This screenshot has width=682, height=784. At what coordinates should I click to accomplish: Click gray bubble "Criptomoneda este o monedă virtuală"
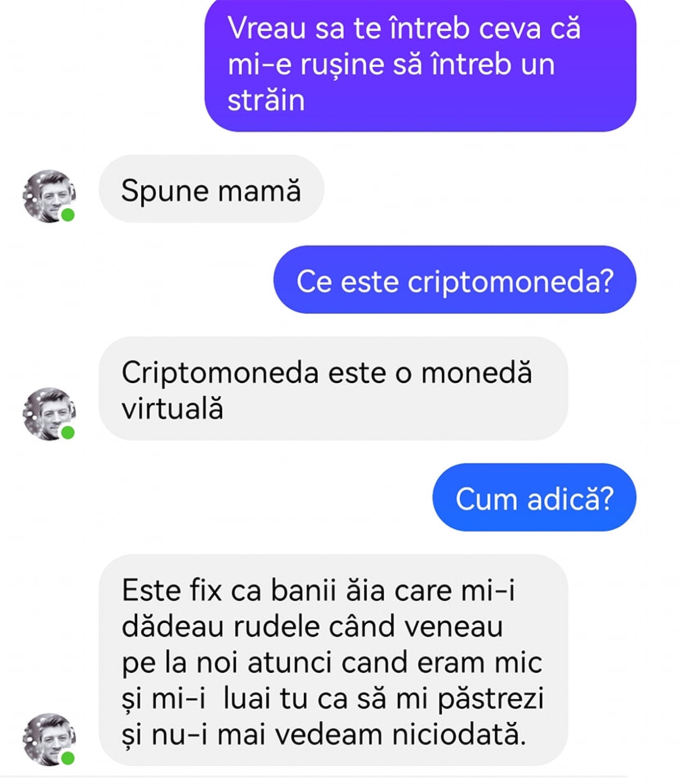coord(333,389)
